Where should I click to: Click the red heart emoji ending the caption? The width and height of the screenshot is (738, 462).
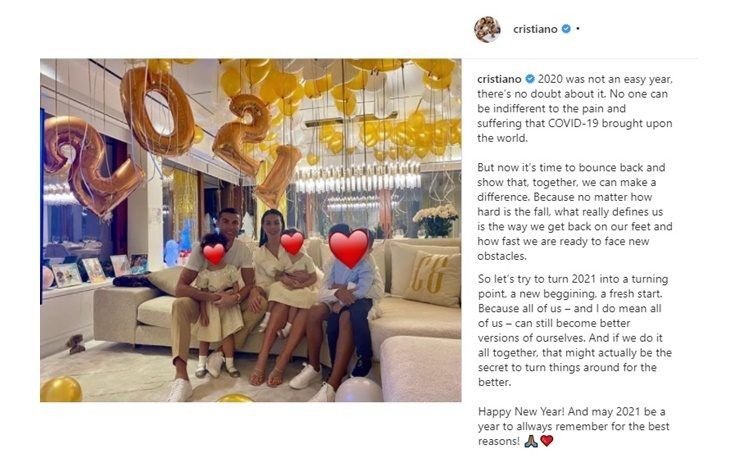pyautogui.click(x=546, y=441)
